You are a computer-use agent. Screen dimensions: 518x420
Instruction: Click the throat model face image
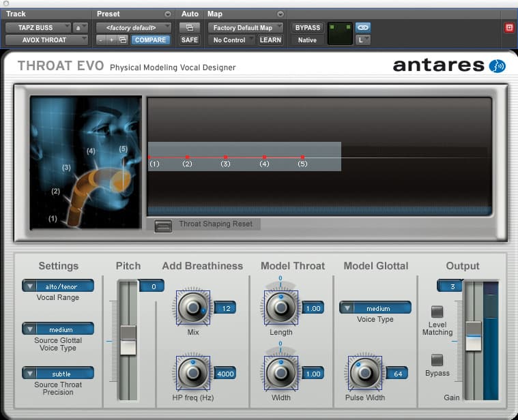(x=85, y=162)
